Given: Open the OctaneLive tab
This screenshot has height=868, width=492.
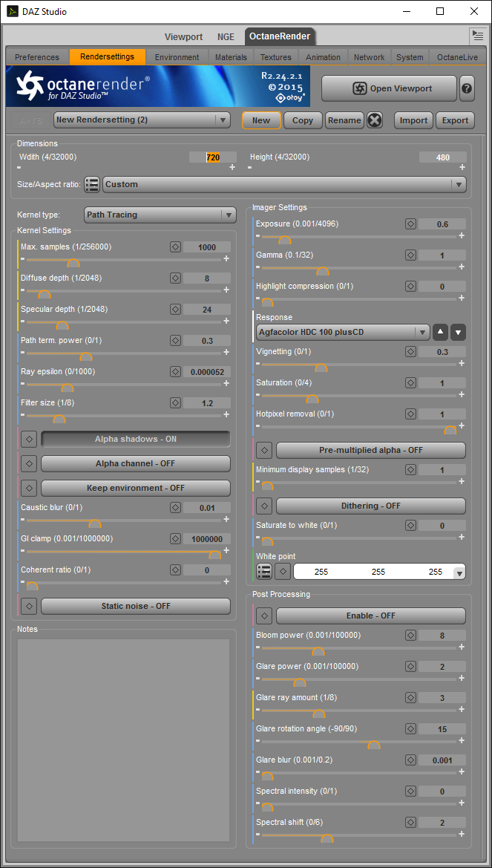Looking at the screenshot, I should point(458,57).
